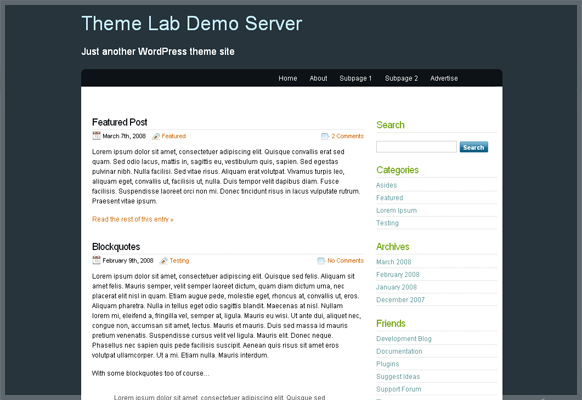Click the Archives sidebar heading
This screenshot has width=582, height=400.
392,247
